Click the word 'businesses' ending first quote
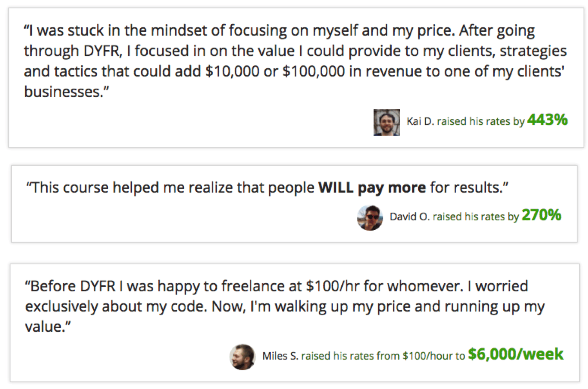This screenshot has width=588, height=389. coord(63,92)
